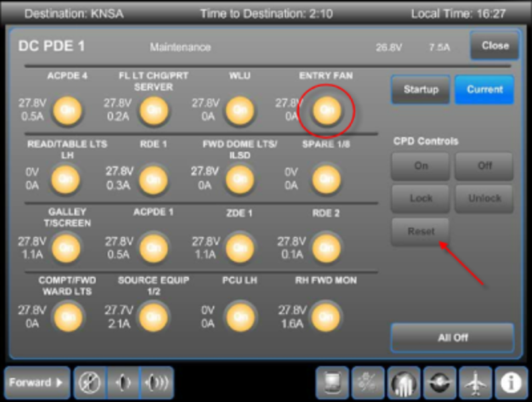This screenshot has width=532, height=402.
Task: Click the information icon
Action: (511, 383)
